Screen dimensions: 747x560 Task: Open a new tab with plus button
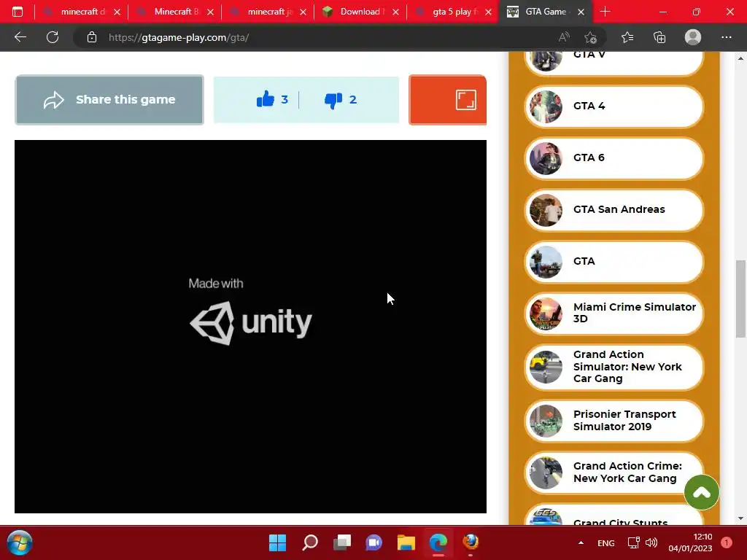(605, 12)
